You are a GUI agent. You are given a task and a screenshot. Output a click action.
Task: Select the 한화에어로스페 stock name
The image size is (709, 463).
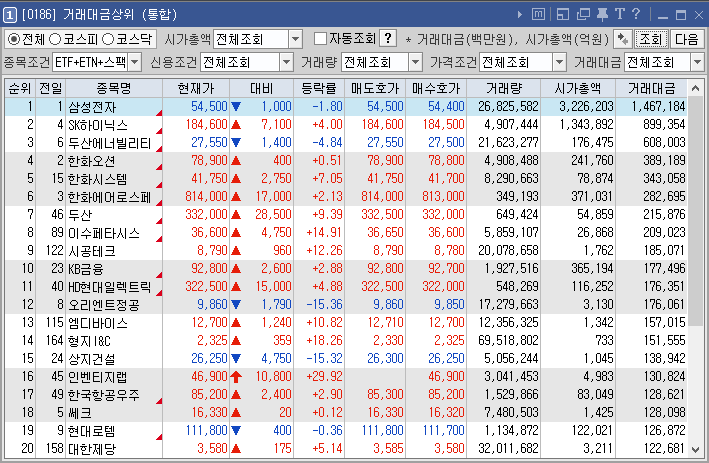pos(109,197)
